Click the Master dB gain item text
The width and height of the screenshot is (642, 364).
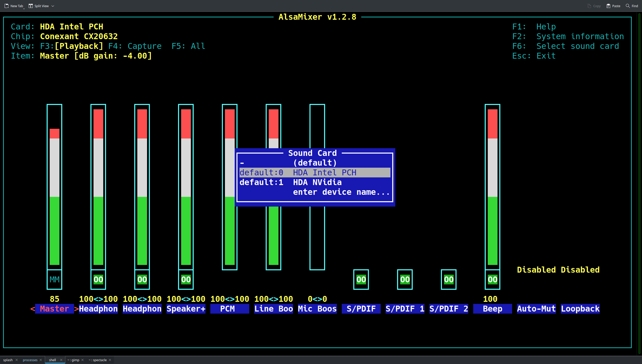coord(96,56)
